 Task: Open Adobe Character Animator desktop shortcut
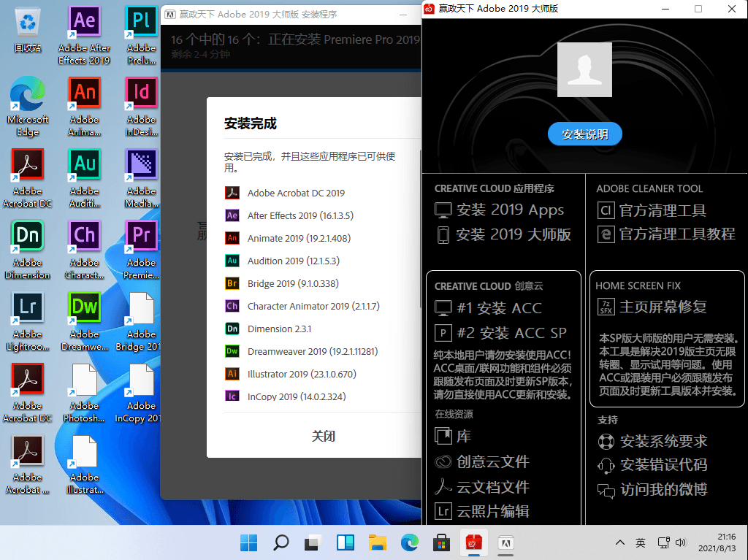click(x=85, y=250)
